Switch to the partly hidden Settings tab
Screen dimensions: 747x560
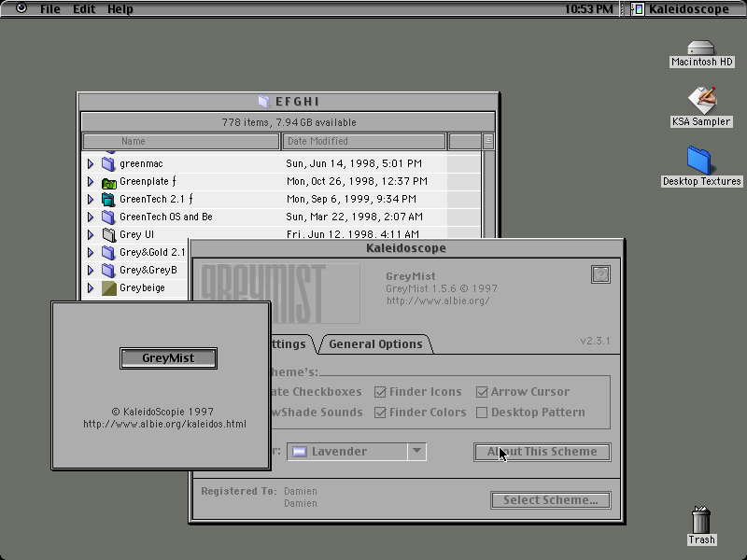tap(290, 343)
